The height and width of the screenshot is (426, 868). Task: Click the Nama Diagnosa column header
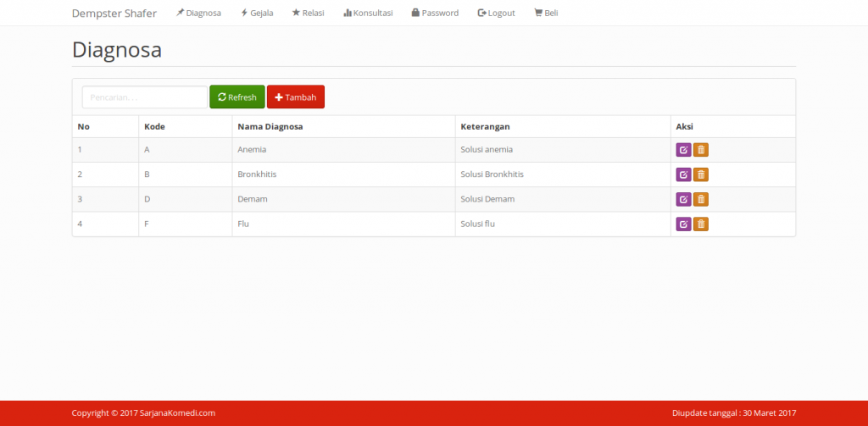point(270,127)
